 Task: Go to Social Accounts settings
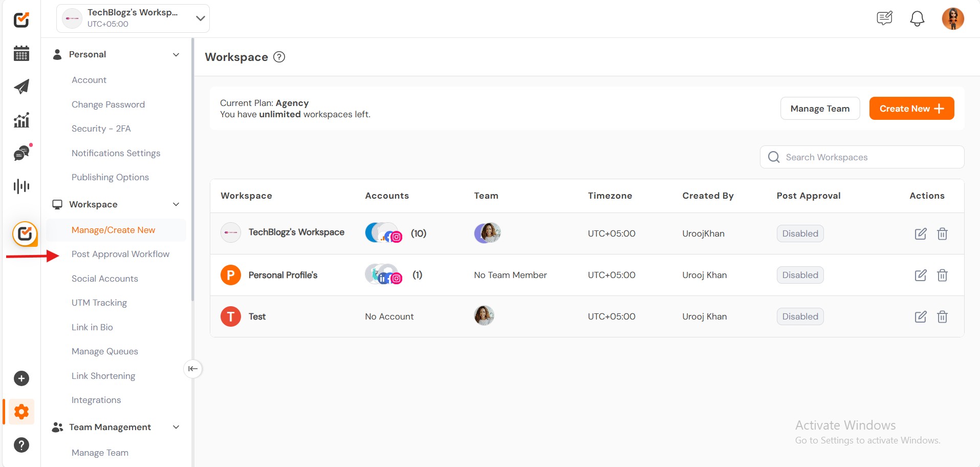(105, 279)
